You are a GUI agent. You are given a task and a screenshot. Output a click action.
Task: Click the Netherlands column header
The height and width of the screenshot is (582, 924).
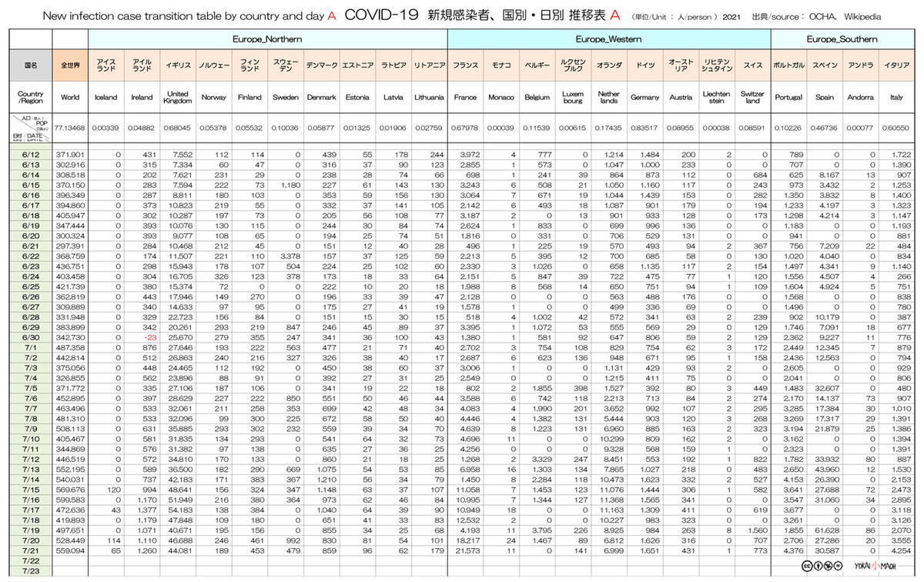[609, 98]
